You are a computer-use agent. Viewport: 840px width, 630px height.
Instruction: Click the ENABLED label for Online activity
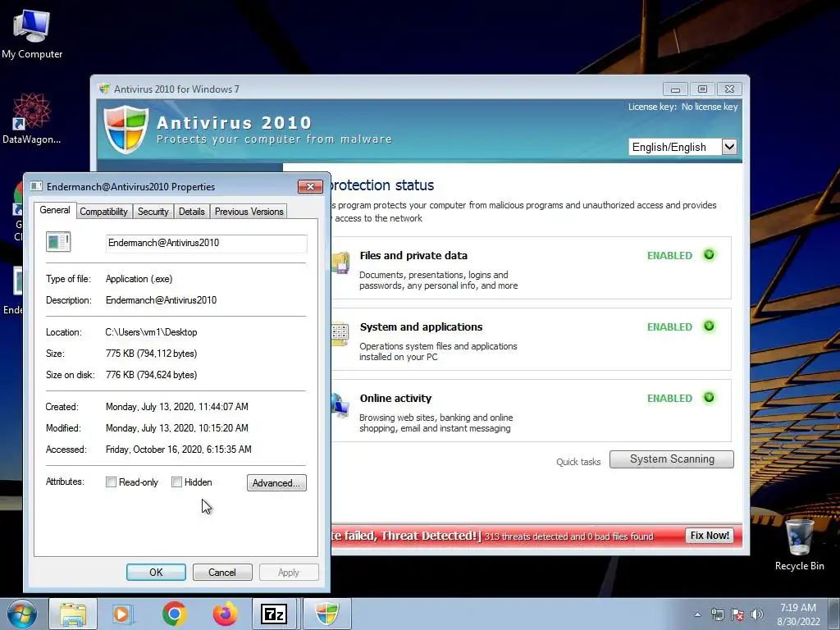[669, 398]
